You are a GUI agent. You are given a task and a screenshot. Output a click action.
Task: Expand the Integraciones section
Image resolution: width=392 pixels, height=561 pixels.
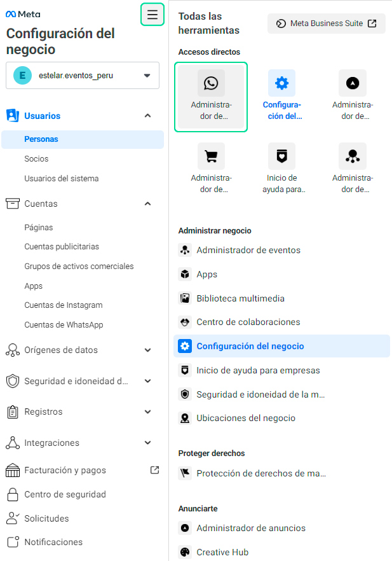pos(147,443)
